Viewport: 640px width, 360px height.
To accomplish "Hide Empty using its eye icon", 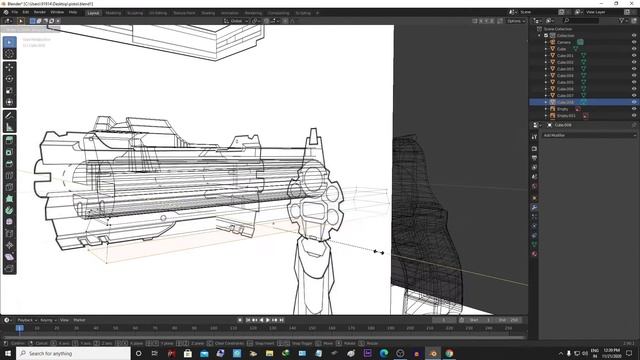I will point(634,109).
